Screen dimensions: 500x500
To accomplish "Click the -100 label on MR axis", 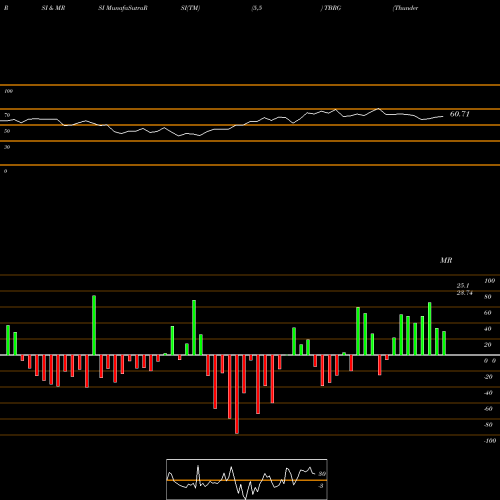I will 490,441.
